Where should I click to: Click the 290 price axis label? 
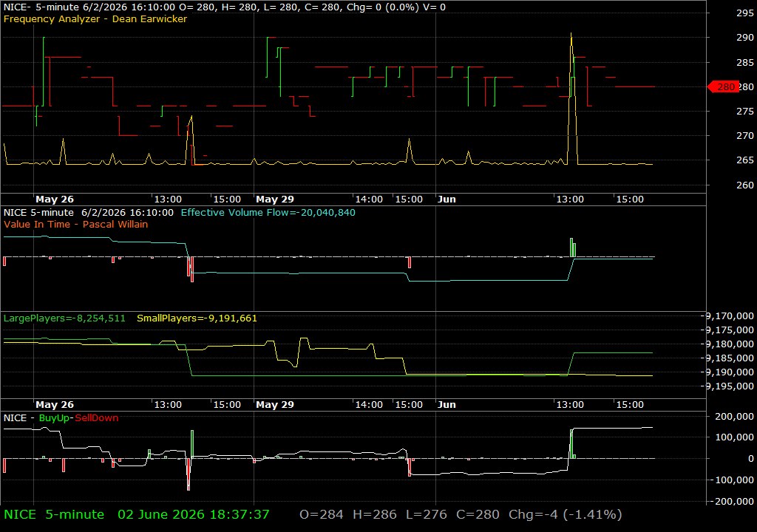745,37
